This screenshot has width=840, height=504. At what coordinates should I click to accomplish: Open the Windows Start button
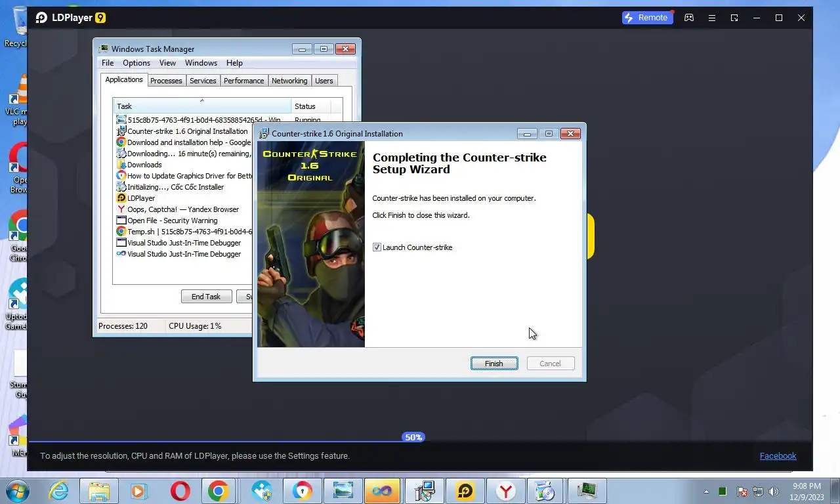point(18,491)
